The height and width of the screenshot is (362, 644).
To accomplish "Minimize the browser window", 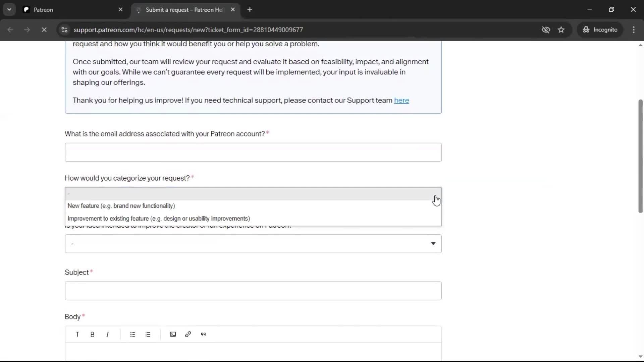I will pos(590,10).
